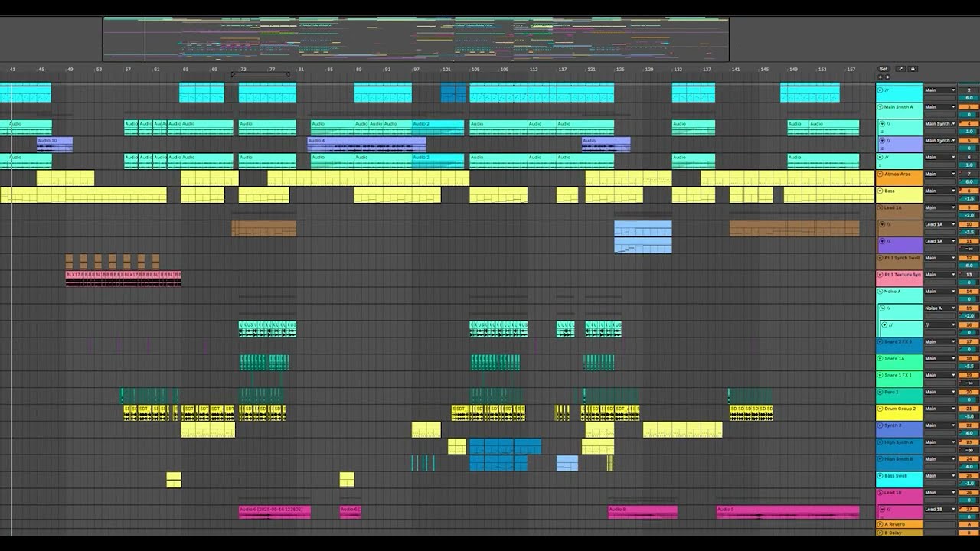
Task: Mute the Bass track via activator 8
Action: click(969, 191)
